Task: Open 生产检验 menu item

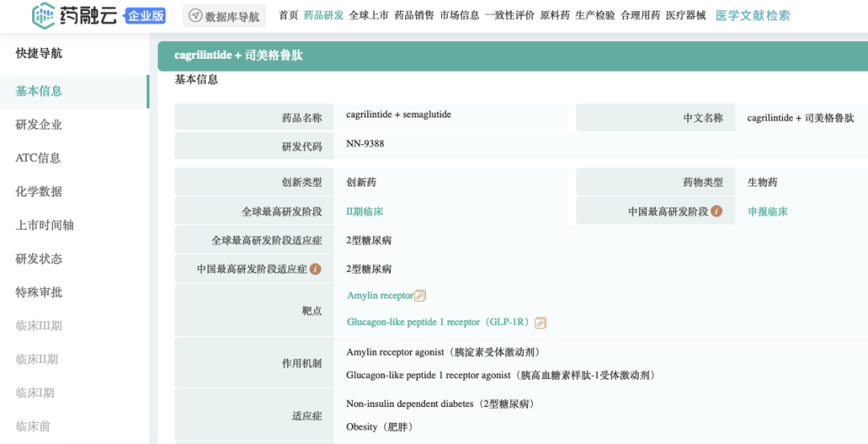Action: point(595,15)
